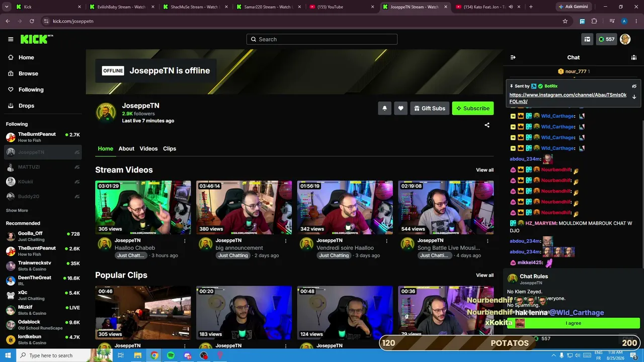The width and height of the screenshot is (644, 362).
Task: Mute the Kato Feat. Jon browser tab
Action: [x=511, y=7]
